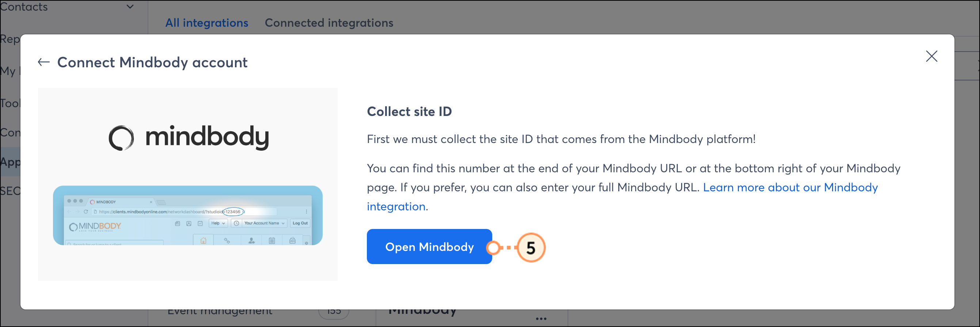980x327 pixels.
Task: Click the mindbody circle logo icon
Action: (121, 138)
